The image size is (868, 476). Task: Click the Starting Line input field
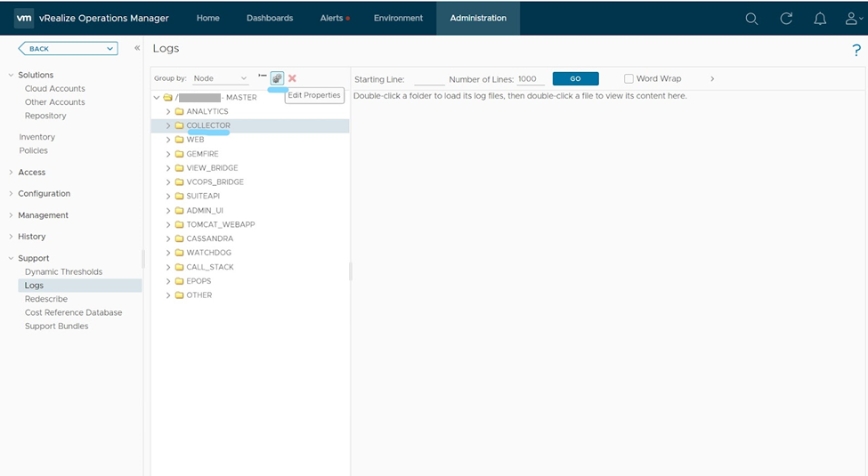coord(429,79)
